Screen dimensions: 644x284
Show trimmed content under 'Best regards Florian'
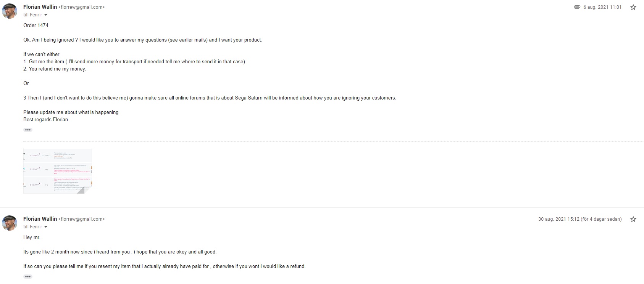coord(28,130)
